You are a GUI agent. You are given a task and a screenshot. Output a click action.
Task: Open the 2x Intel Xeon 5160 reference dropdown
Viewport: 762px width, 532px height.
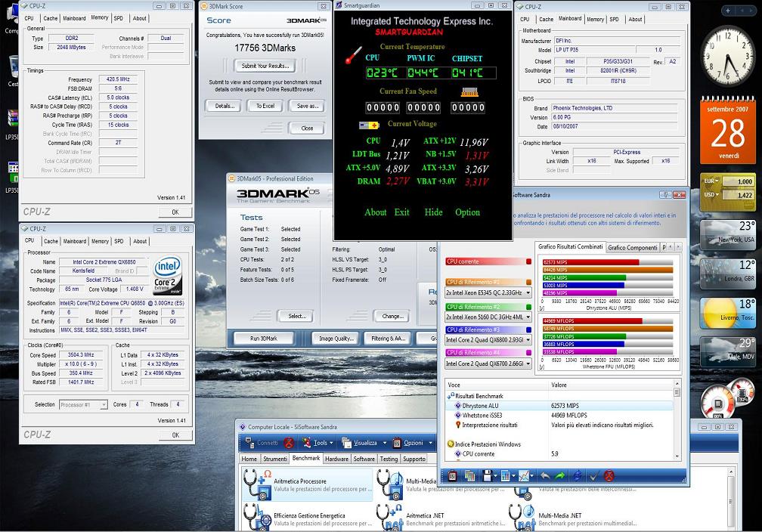pos(528,317)
